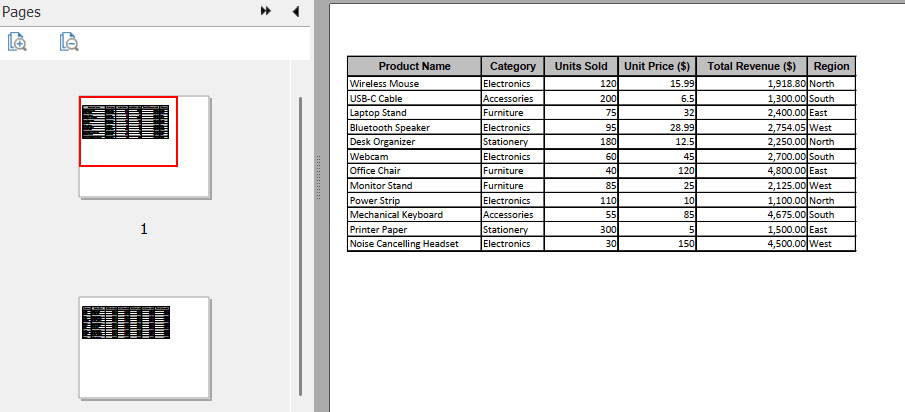Click the 2,250.00 revenue value
Screen dimensions: 905x412
(x=787, y=142)
